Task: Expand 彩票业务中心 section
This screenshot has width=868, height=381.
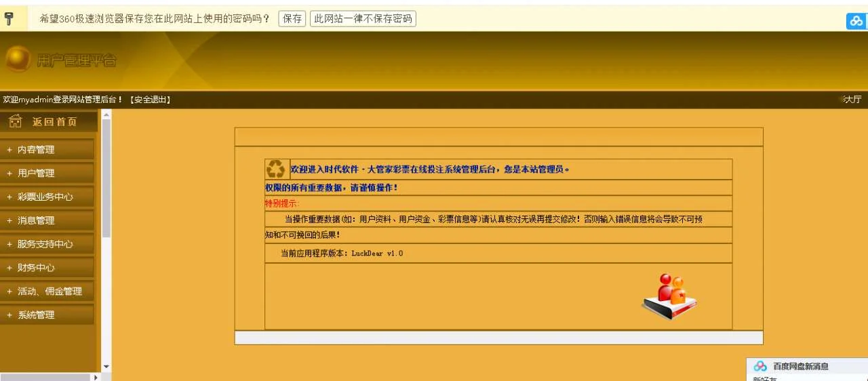Action: 45,197
